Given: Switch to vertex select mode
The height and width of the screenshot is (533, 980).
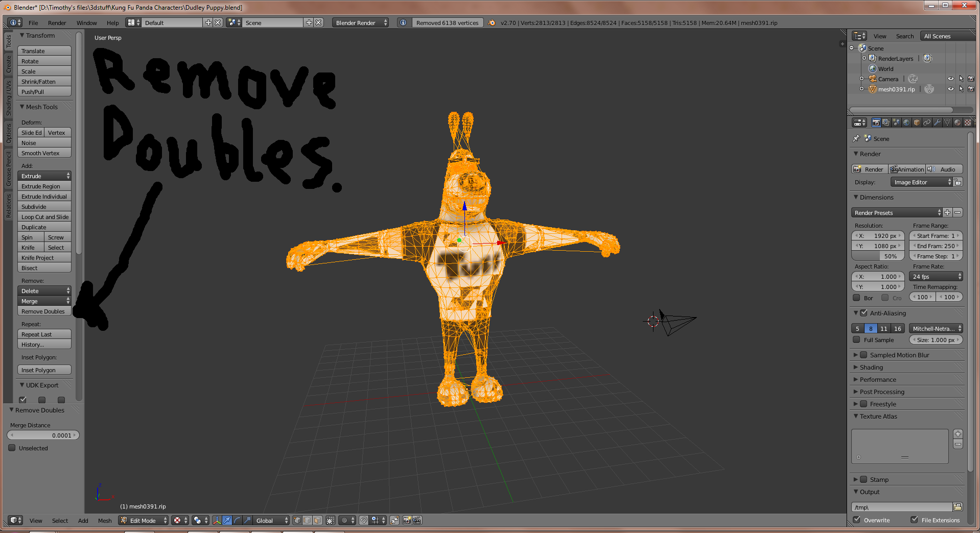Looking at the screenshot, I should [x=297, y=520].
